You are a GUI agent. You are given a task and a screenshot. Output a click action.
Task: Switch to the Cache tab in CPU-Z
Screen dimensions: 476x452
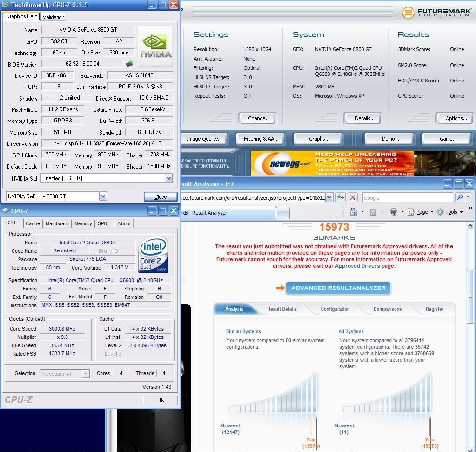33,223
